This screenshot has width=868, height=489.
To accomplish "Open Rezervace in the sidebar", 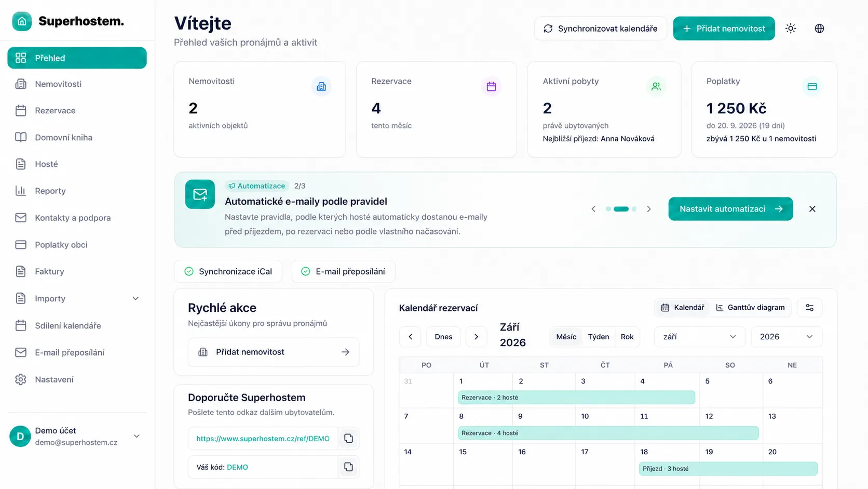I will pyautogui.click(x=77, y=111).
